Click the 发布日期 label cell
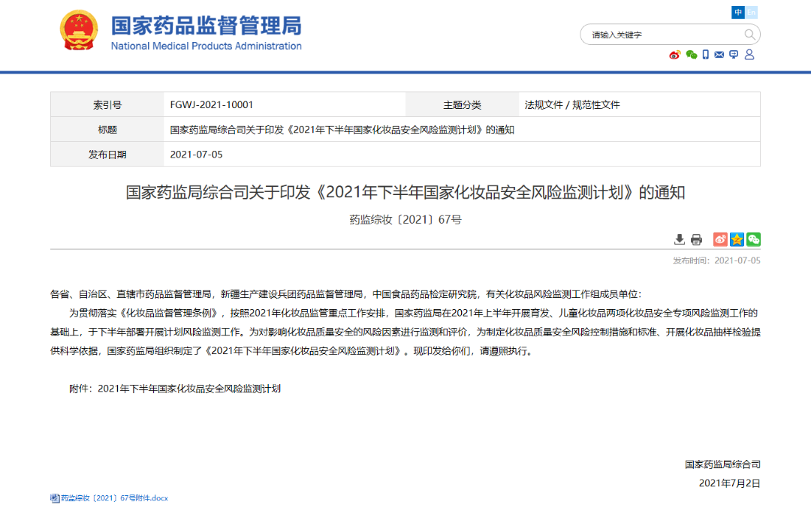 coord(107,155)
